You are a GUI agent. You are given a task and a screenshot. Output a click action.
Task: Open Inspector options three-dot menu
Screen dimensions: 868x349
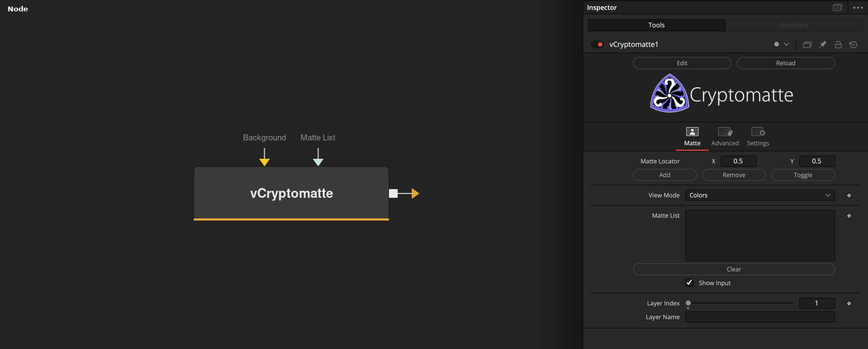[858, 8]
